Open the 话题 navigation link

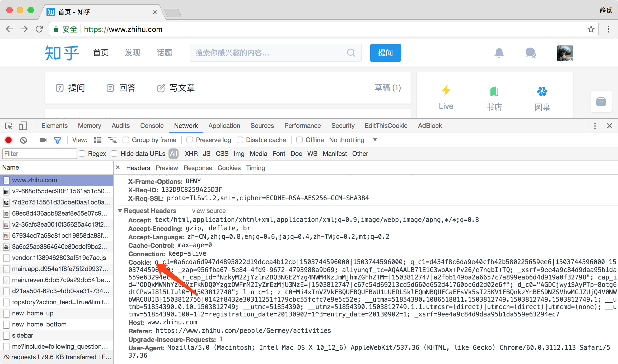[x=164, y=53]
